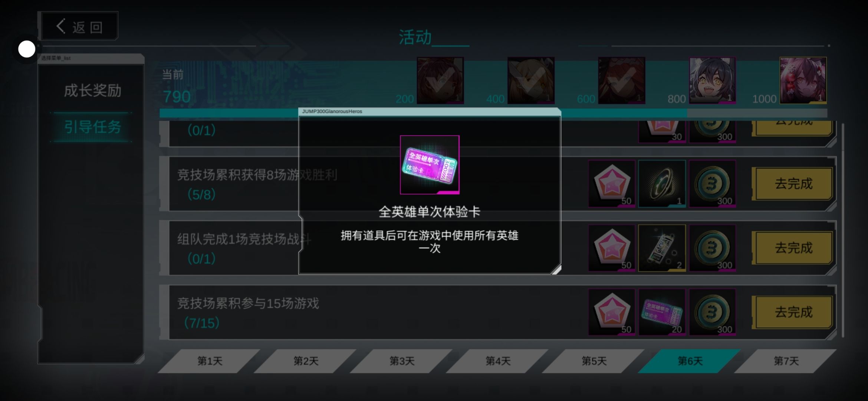Click 去完成 for the team arena battle task
Screen dimensions: 868x401
(793, 248)
